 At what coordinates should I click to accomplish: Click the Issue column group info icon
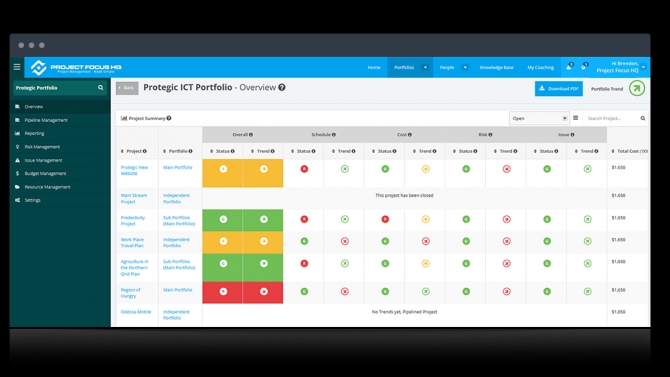(x=573, y=135)
